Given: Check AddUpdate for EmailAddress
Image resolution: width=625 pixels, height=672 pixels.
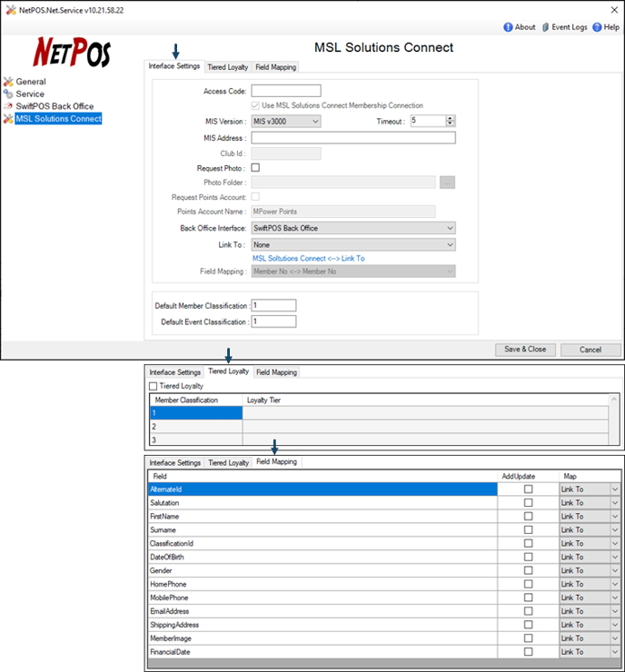Looking at the screenshot, I should [x=529, y=611].
